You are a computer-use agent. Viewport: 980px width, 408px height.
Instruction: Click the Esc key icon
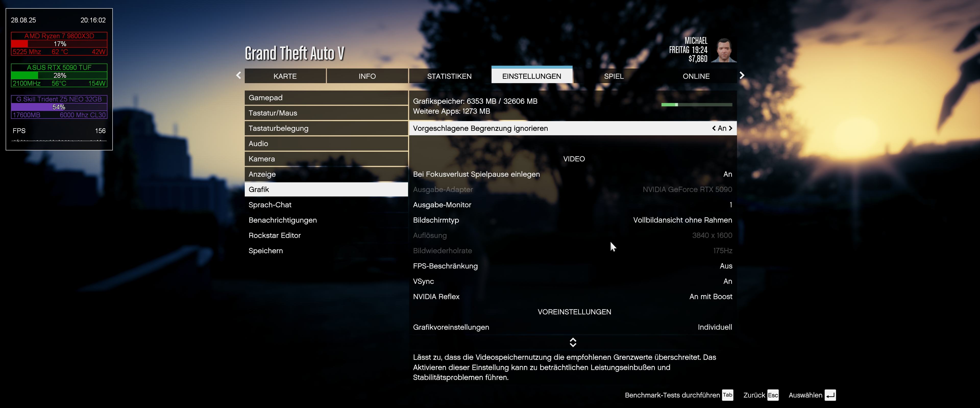773,395
